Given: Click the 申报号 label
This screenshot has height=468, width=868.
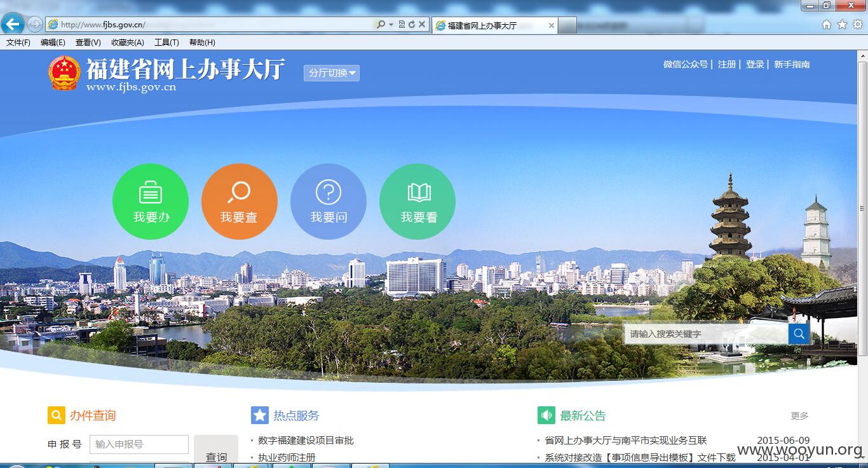Looking at the screenshot, I should coord(65,444).
